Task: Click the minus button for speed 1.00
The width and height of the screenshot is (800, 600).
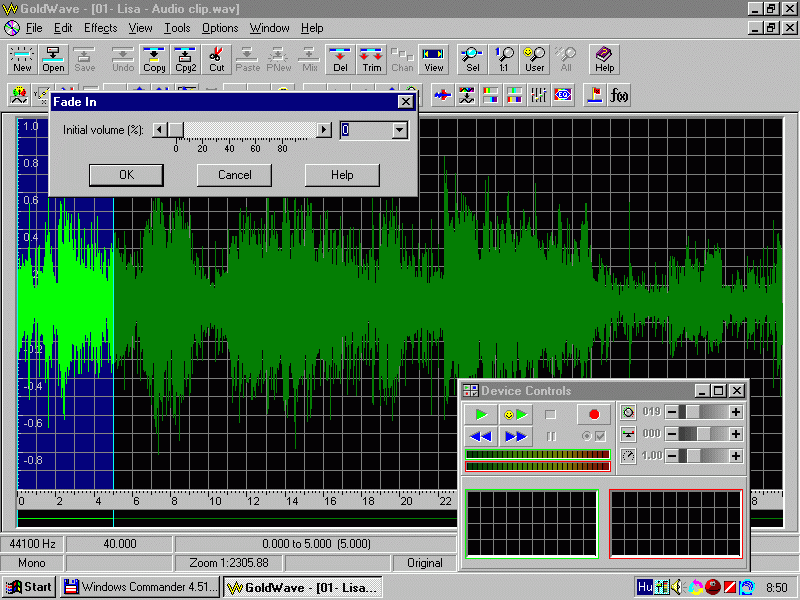Action: (672, 456)
